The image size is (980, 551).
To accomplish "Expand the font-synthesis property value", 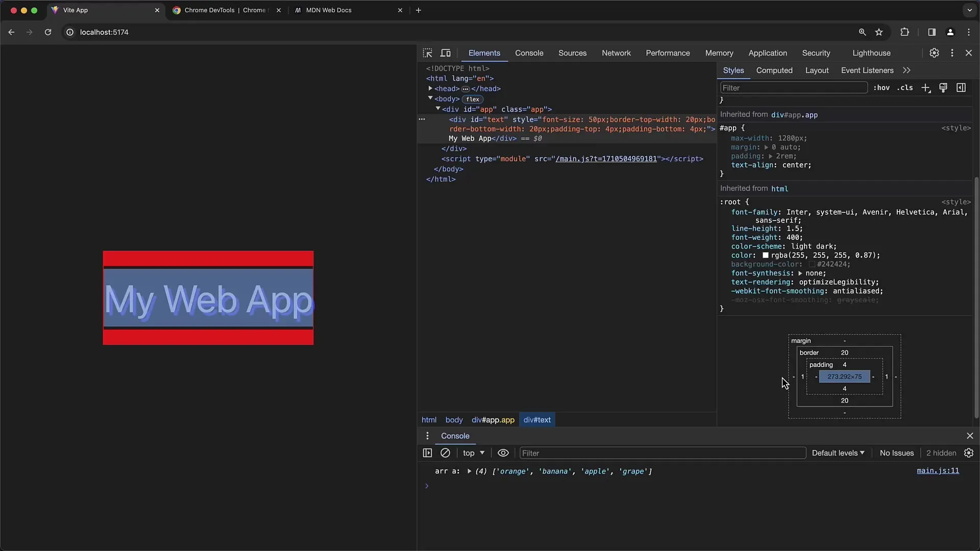I will tap(800, 273).
